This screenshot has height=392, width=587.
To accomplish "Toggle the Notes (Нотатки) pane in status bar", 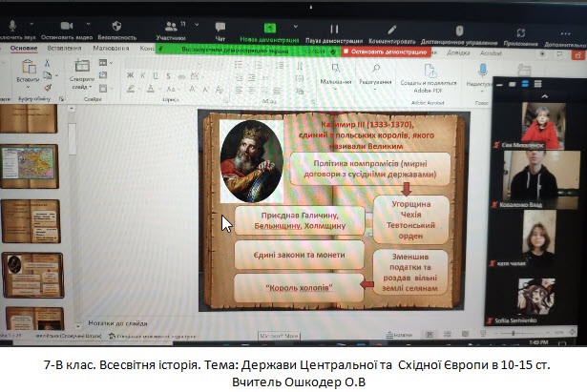I will [393, 335].
